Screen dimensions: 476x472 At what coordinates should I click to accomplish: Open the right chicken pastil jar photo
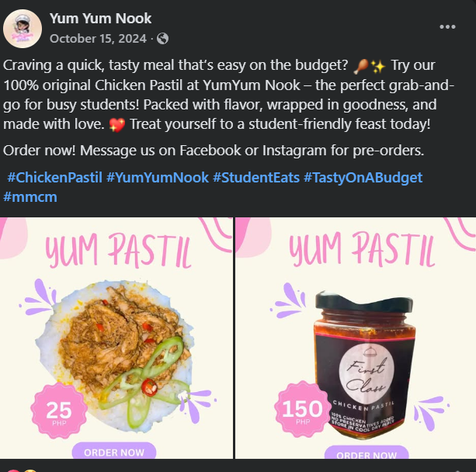pyautogui.click(x=356, y=338)
